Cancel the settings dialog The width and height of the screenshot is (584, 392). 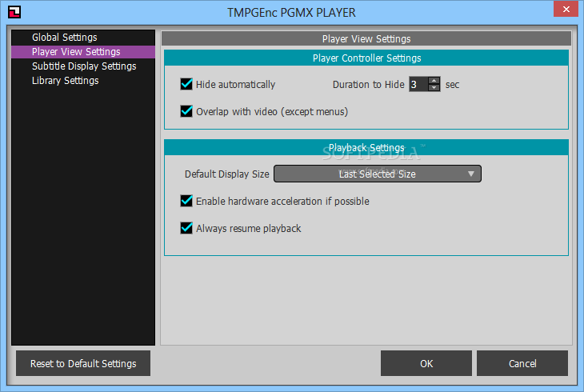(522, 363)
